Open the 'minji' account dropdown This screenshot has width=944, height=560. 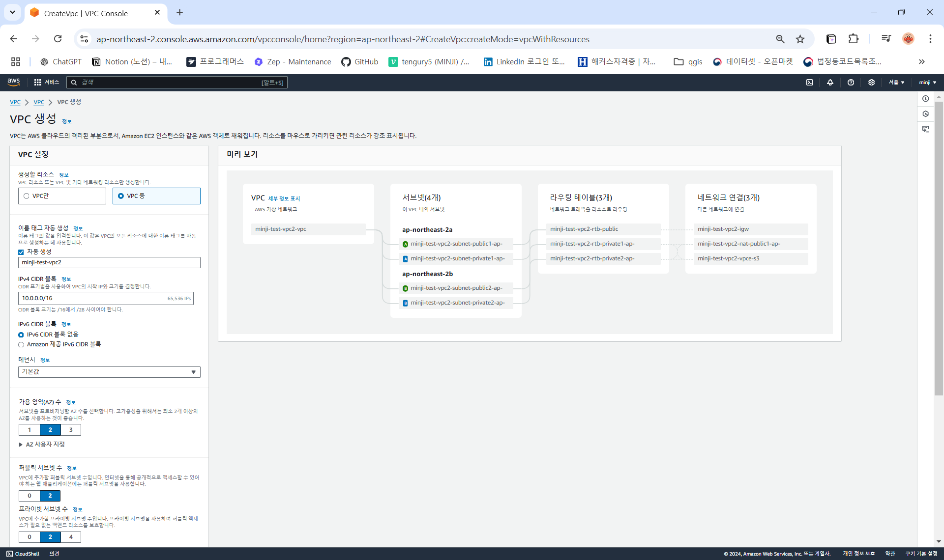[927, 82]
